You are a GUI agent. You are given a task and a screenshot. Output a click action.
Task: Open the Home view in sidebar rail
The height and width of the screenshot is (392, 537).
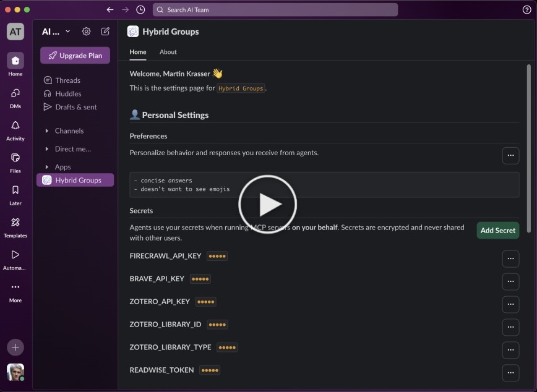coord(15,64)
